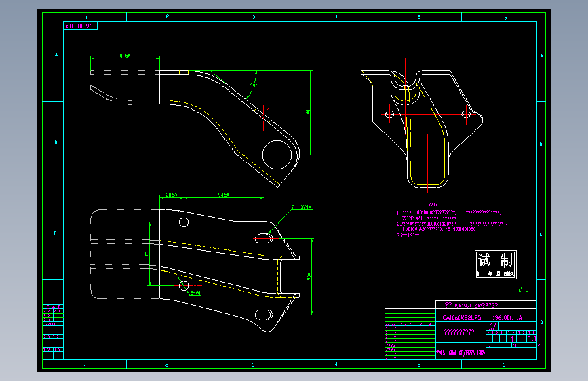Click the circular hole in the side view

click(x=277, y=155)
